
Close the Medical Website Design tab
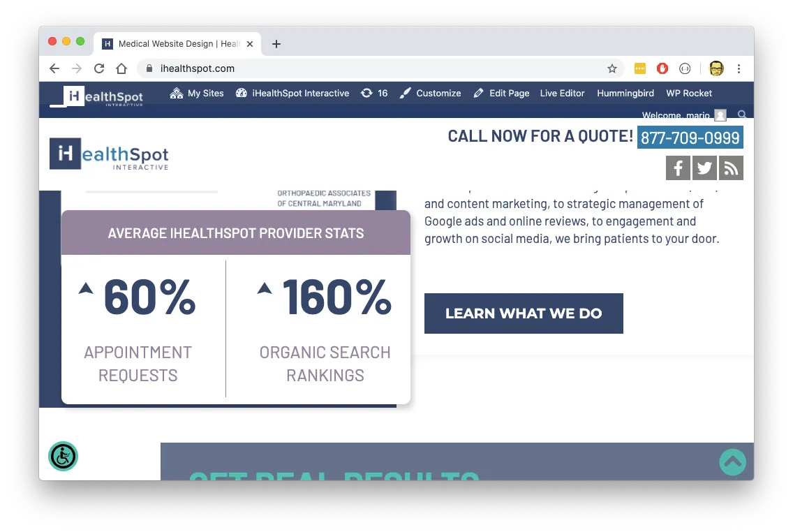(250, 44)
